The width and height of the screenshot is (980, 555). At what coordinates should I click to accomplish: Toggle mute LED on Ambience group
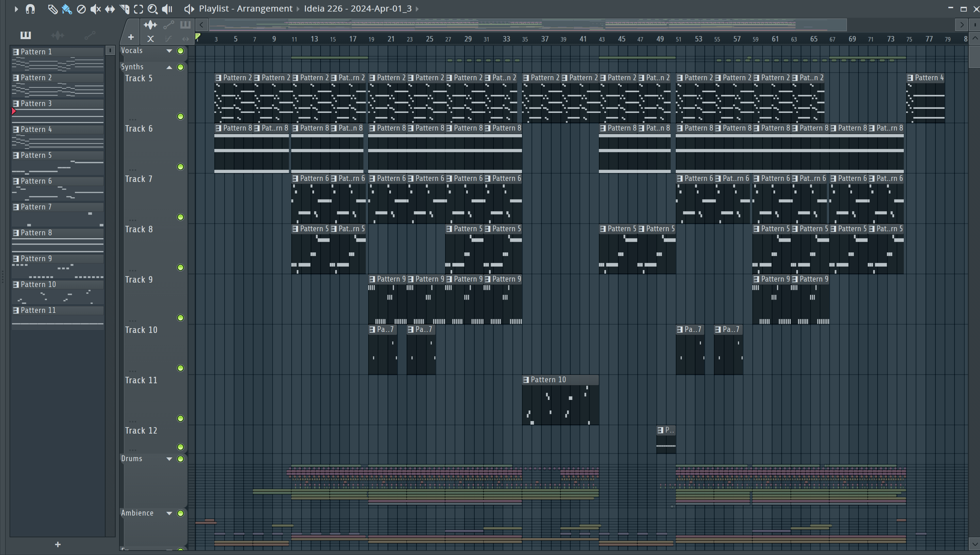point(180,513)
